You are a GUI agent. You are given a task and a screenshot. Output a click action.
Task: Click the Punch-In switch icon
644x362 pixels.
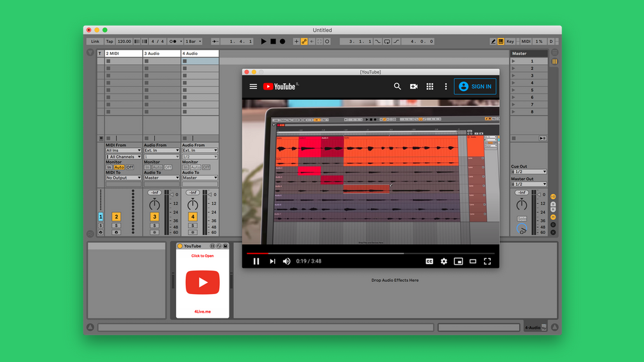coord(378,42)
